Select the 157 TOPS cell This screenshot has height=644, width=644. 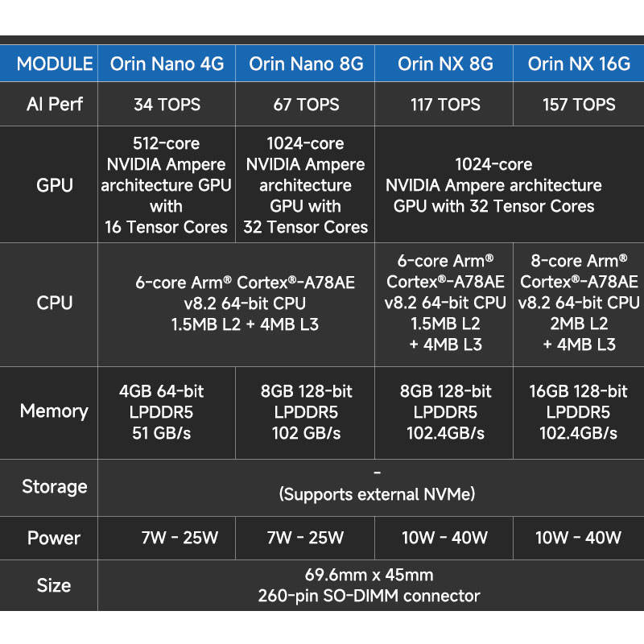[579, 104]
